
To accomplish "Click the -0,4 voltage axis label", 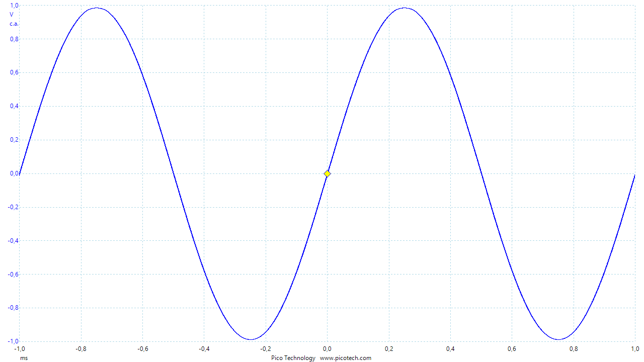I will pyautogui.click(x=14, y=240).
